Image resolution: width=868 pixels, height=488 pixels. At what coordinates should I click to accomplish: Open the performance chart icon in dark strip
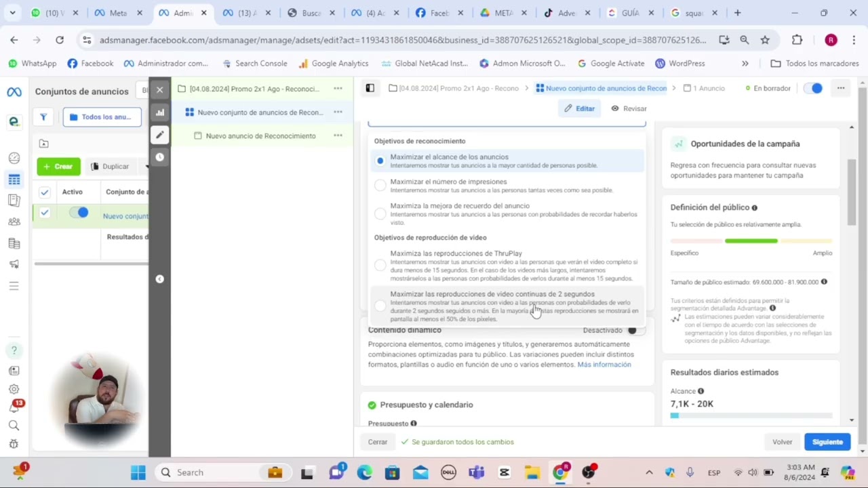[x=160, y=113]
